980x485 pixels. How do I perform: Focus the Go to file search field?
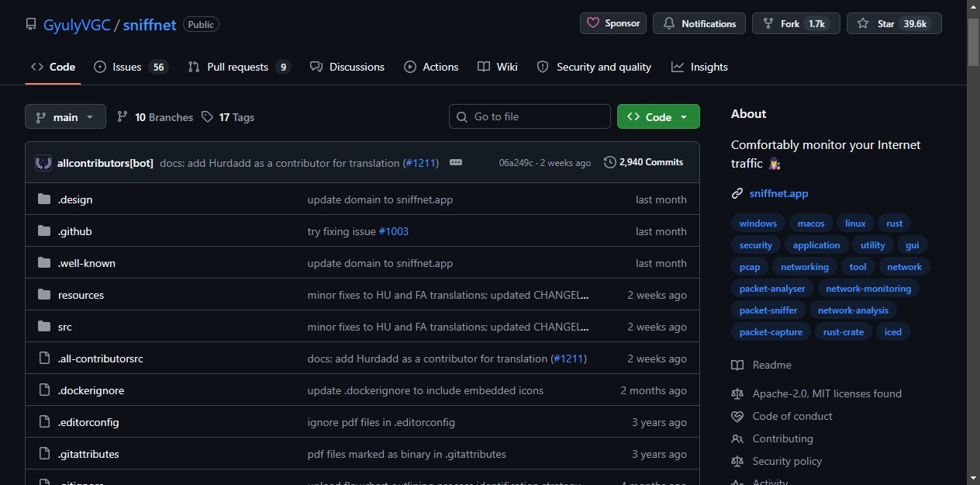[x=530, y=116]
